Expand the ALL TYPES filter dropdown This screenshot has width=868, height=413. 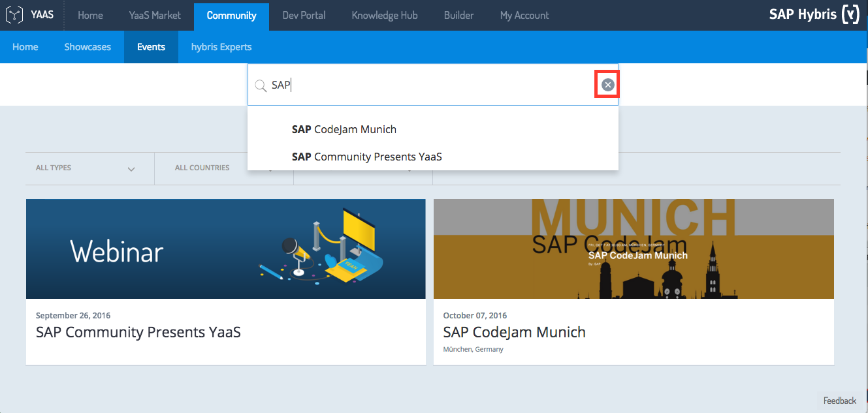(x=90, y=168)
